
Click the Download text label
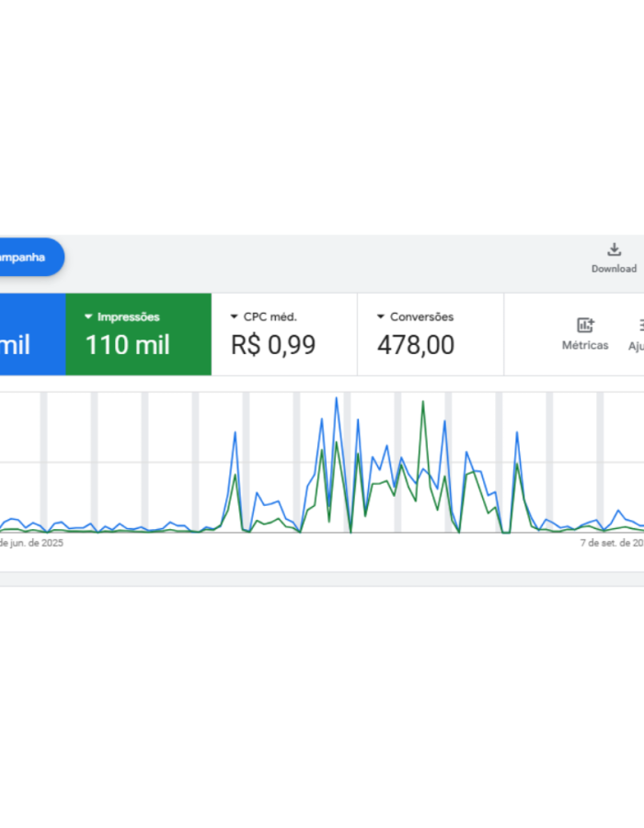(614, 269)
